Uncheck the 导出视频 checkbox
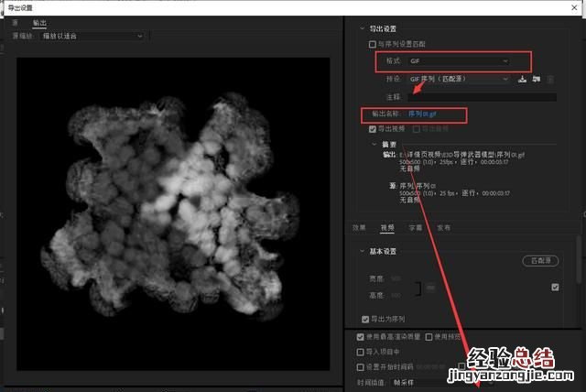The image size is (586, 392). pyautogui.click(x=373, y=129)
